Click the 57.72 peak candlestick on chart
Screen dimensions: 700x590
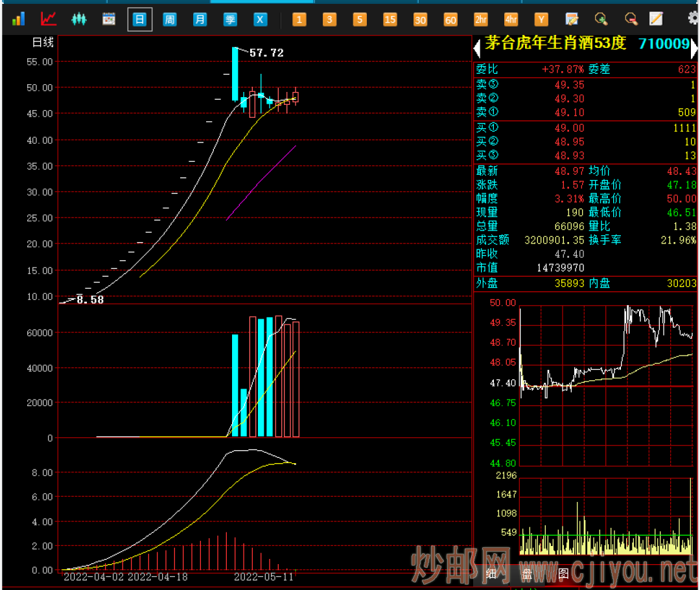point(235,73)
